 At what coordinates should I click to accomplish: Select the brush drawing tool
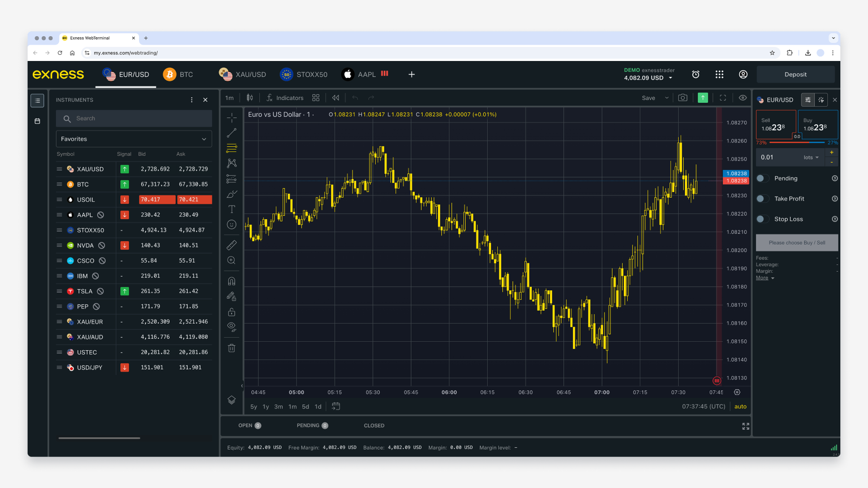pyautogui.click(x=232, y=194)
